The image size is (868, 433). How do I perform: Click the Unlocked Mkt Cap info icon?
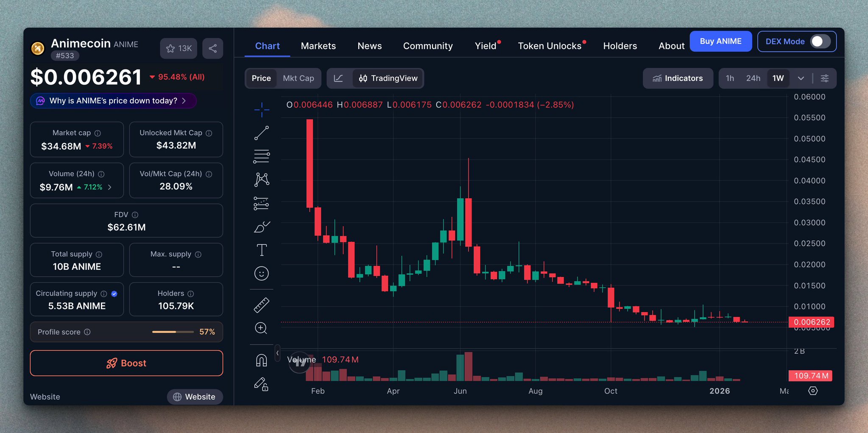(x=209, y=133)
